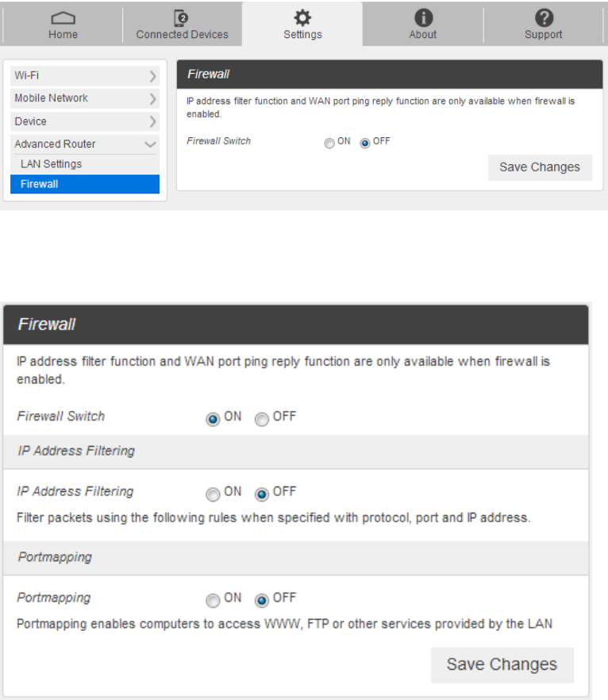Click the Support question mark icon
Viewport: 608px width, 700px height.
point(544,18)
